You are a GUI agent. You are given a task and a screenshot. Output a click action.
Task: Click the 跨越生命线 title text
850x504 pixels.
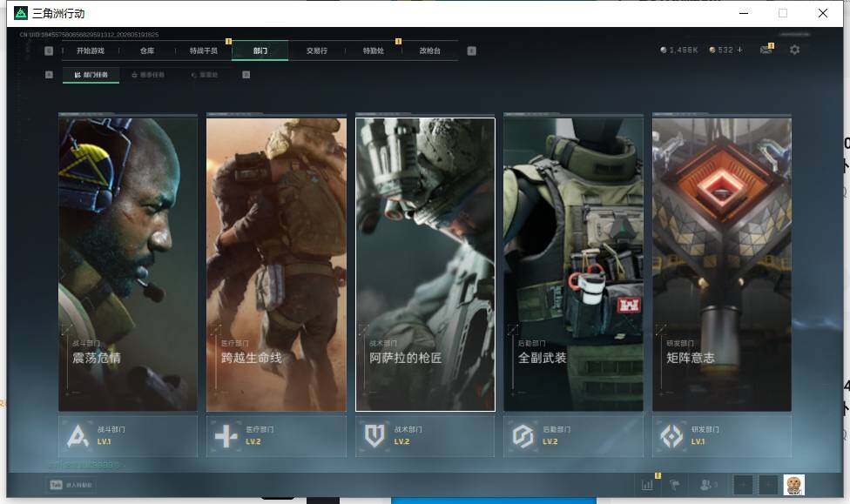click(x=252, y=358)
